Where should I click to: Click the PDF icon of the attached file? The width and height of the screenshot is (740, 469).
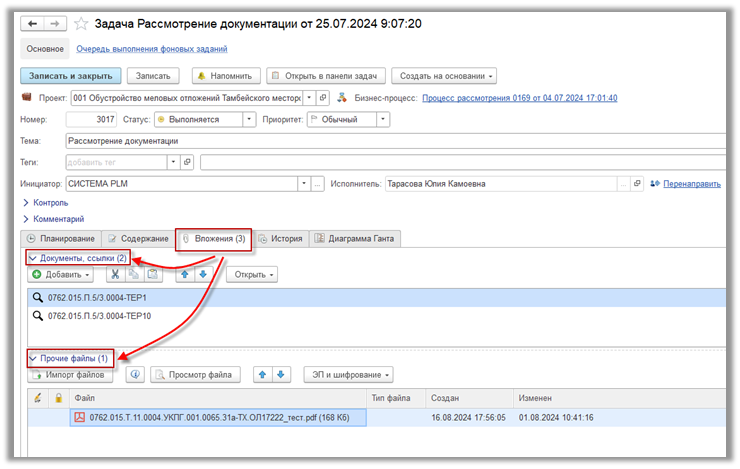point(80,417)
